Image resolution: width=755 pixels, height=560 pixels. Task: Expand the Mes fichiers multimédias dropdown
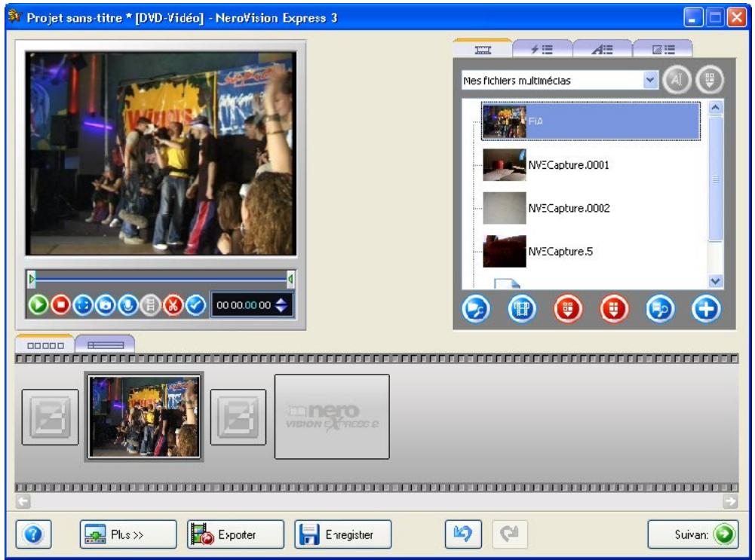coord(650,80)
